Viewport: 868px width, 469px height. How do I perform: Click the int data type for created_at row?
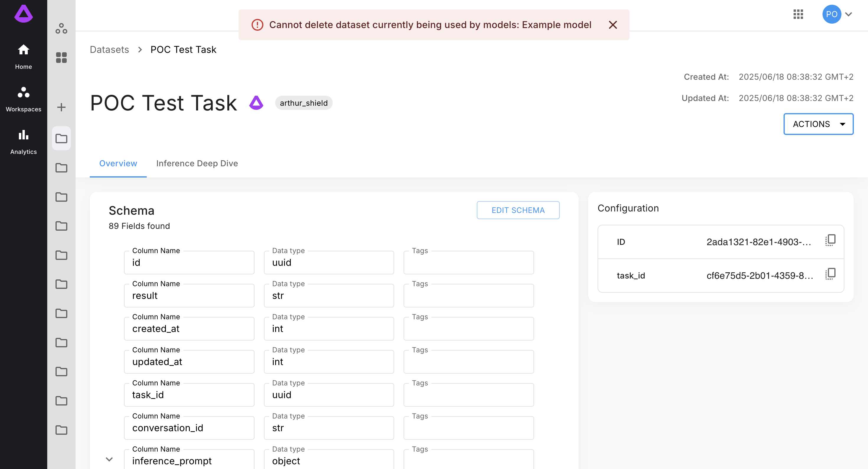(x=329, y=328)
